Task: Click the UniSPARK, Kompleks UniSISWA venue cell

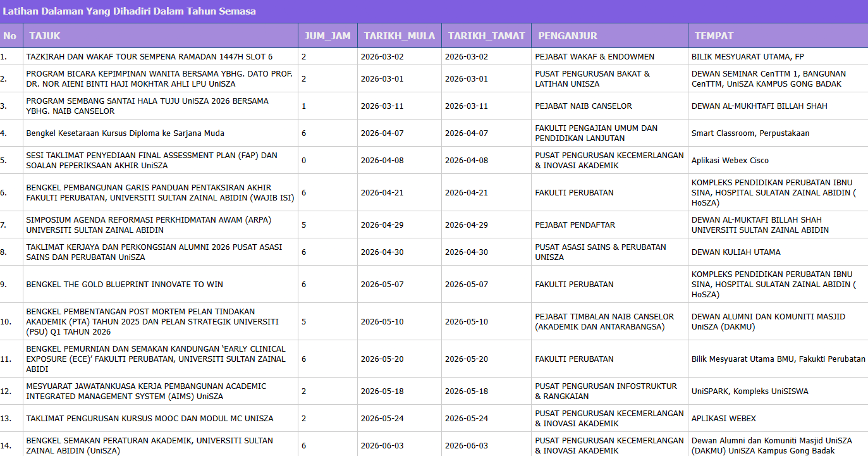Action: (x=778, y=391)
